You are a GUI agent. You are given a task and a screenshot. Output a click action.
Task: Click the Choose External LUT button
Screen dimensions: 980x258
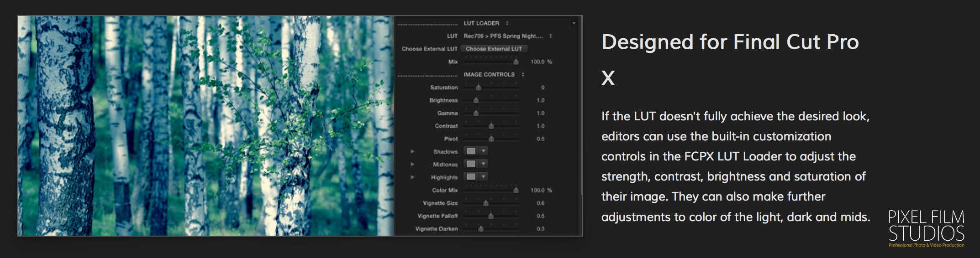pos(494,49)
